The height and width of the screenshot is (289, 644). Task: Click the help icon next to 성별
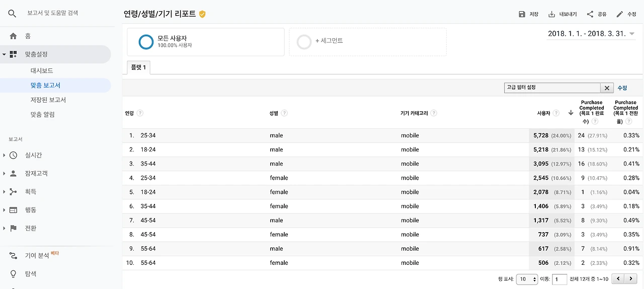284,113
